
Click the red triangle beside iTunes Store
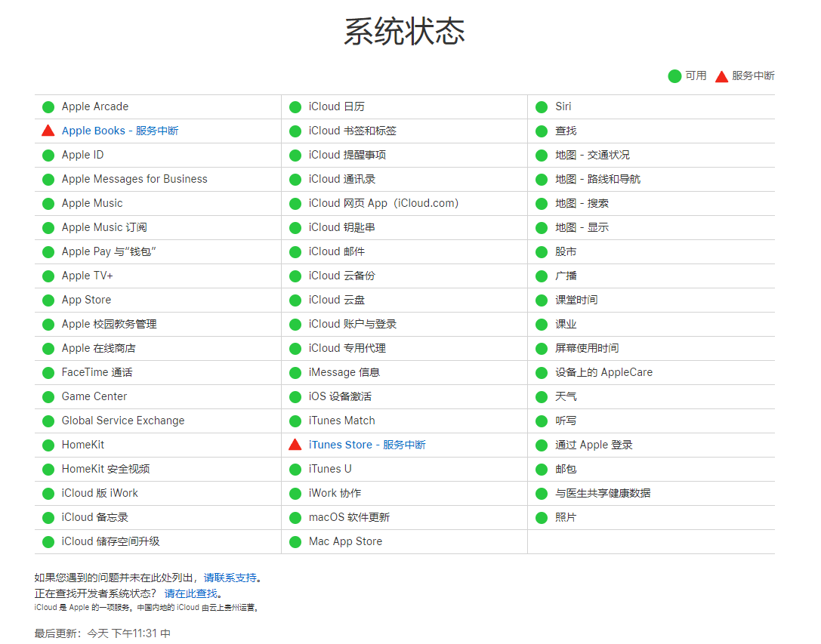[295, 445]
